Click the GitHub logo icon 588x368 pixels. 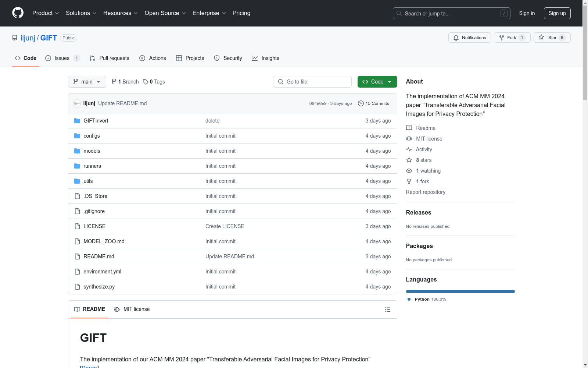18,13
